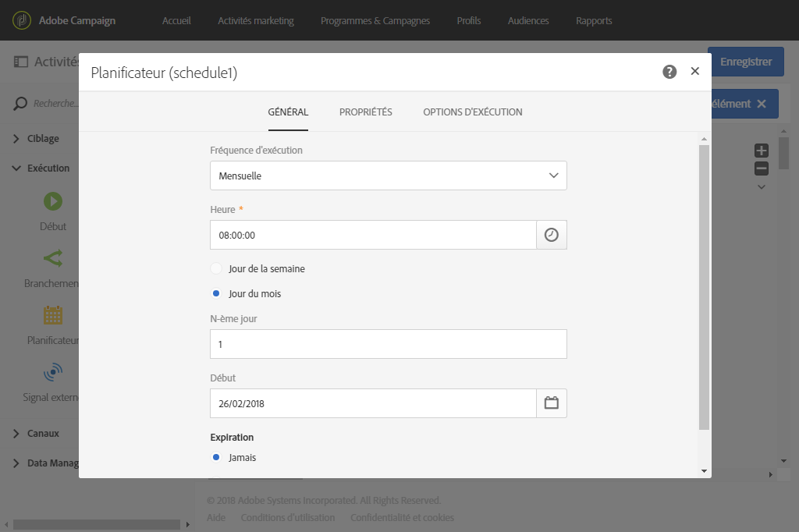Screen dimensions: 799x532
Task: Open the Fréquence d'exécution dropdown
Action: point(389,176)
